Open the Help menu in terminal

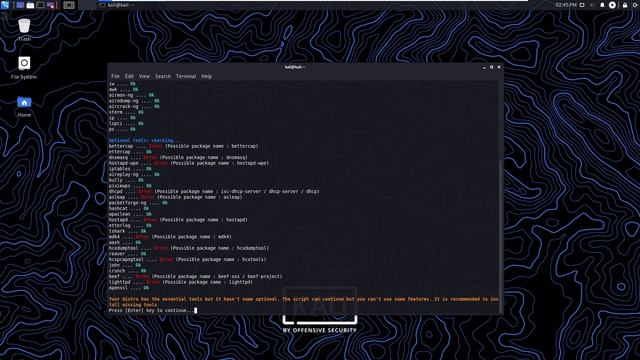206,76
